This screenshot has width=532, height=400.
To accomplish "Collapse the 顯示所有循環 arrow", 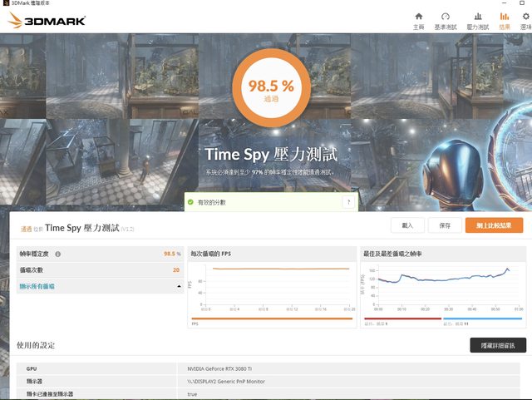I will point(179,287).
